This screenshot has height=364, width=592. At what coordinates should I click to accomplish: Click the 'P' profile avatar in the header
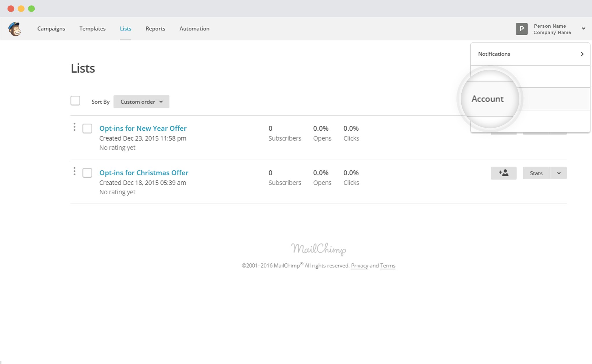(522, 29)
